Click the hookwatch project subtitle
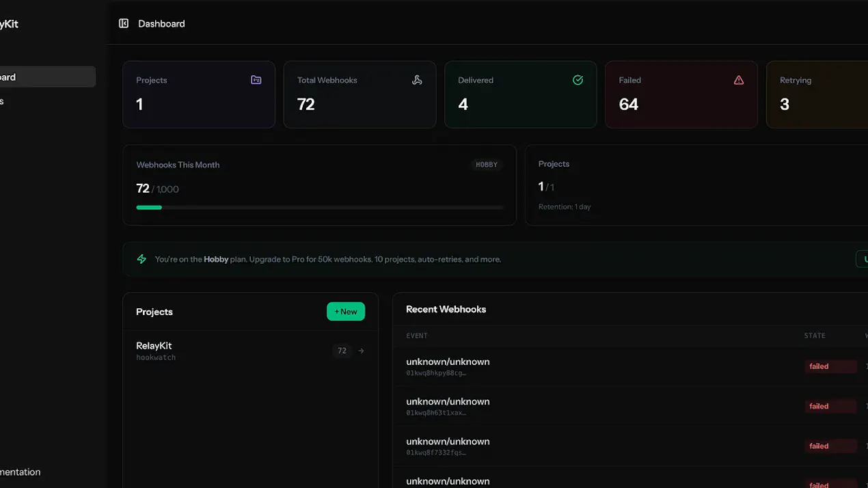The height and width of the screenshot is (488, 868). (x=156, y=357)
